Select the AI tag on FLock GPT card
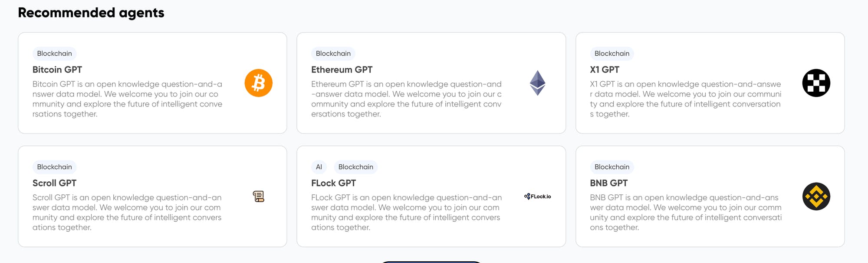 pyautogui.click(x=319, y=167)
